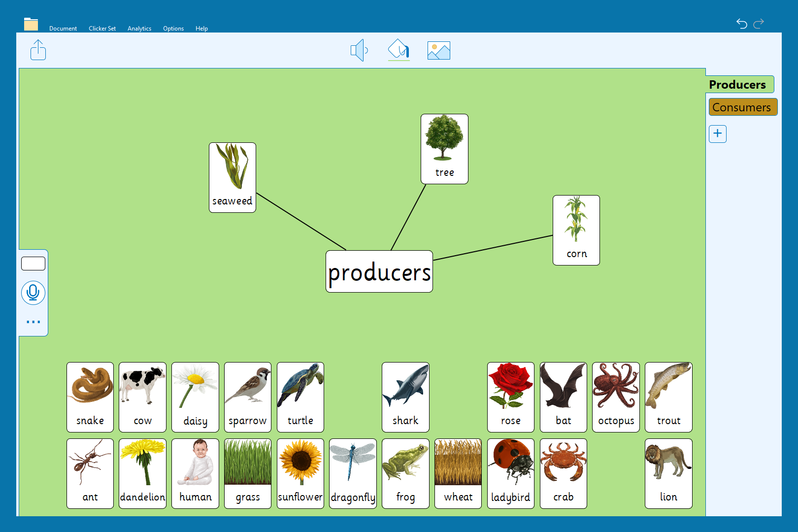This screenshot has width=798, height=532.
Task: Select the Producers tab
Action: tap(738, 85)
